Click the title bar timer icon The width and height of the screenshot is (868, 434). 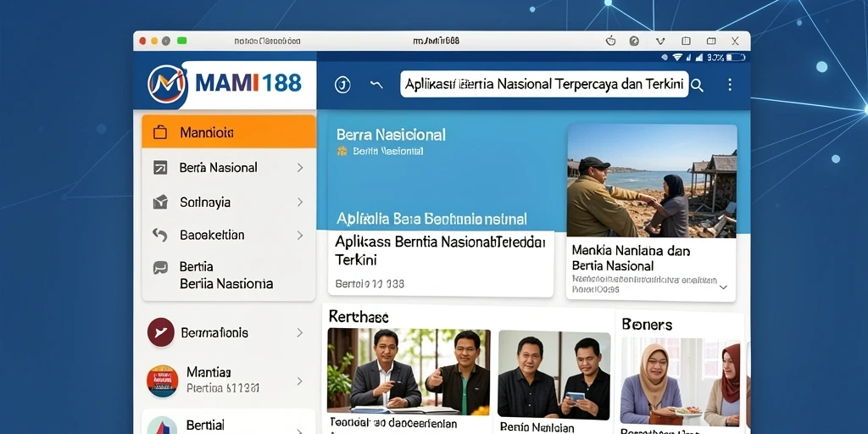point(611,41)
